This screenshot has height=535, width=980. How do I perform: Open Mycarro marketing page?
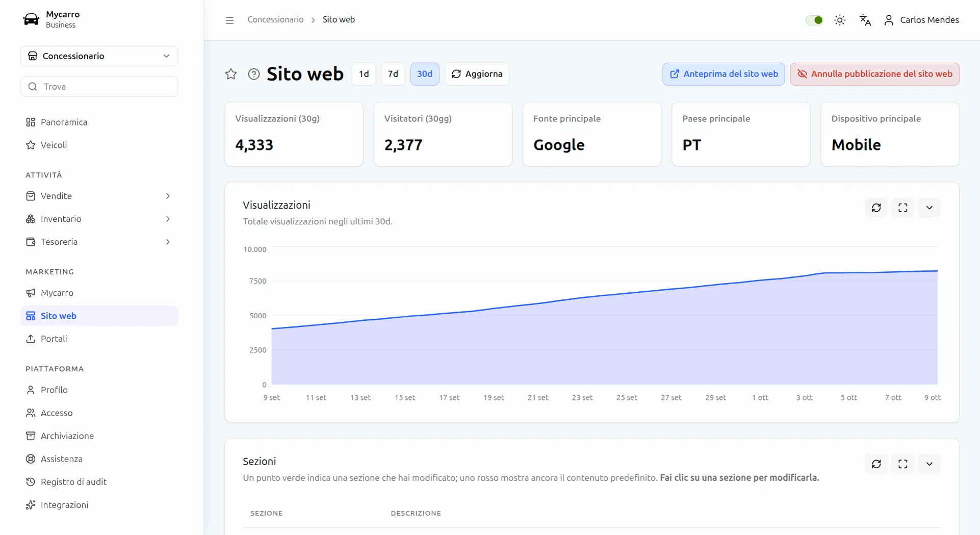point(99,293)
